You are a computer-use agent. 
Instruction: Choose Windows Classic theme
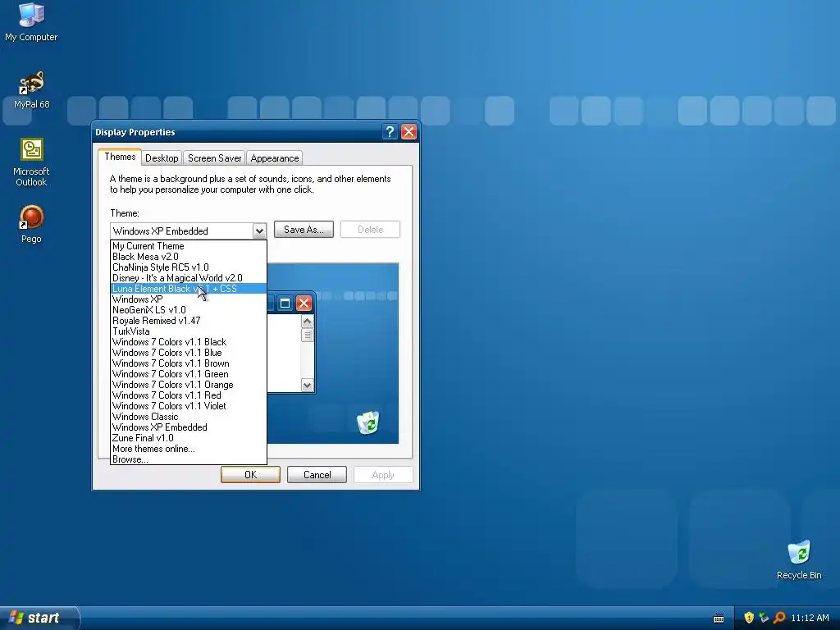click(x=189, y=417)
